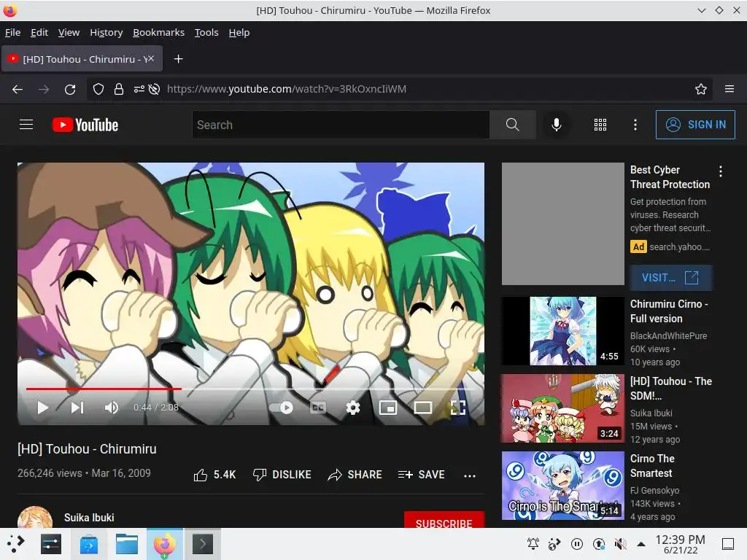This screenshot has width=747, height=560.
Task: Open the clock showing 12:39 PM
Action: (681, 544)
